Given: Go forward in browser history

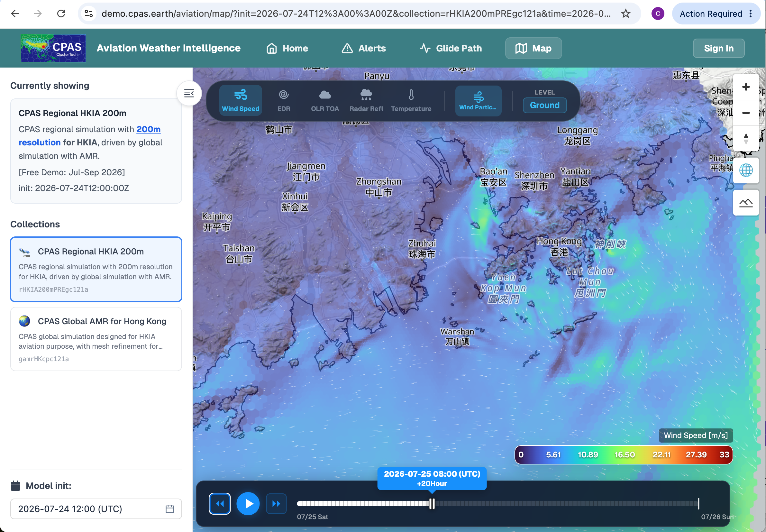Looking at the screenshot, I should click(38, 14).
